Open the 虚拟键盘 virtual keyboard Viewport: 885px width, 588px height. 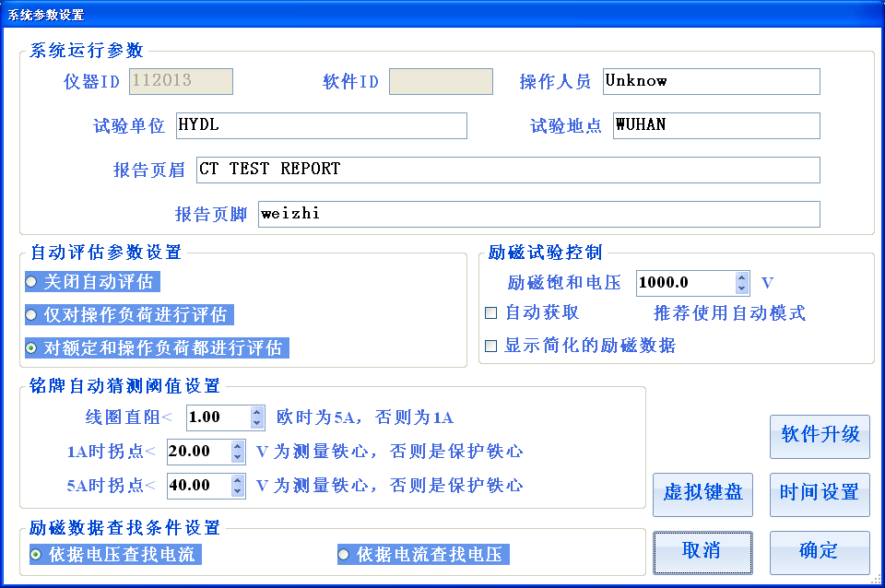click(702, 495)
